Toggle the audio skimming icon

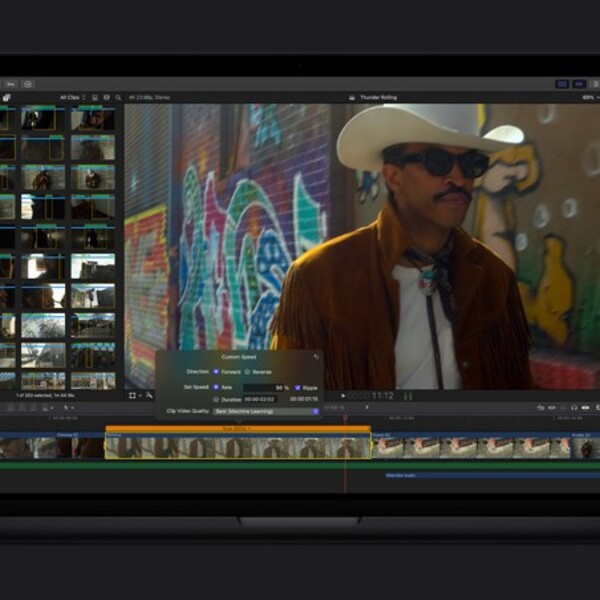tap(552, 408)
